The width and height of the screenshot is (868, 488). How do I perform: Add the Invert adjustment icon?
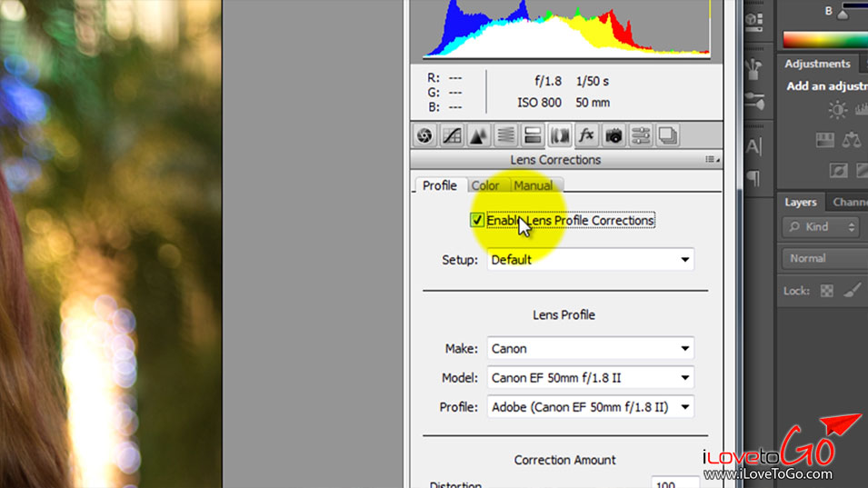tap(838, 171)
